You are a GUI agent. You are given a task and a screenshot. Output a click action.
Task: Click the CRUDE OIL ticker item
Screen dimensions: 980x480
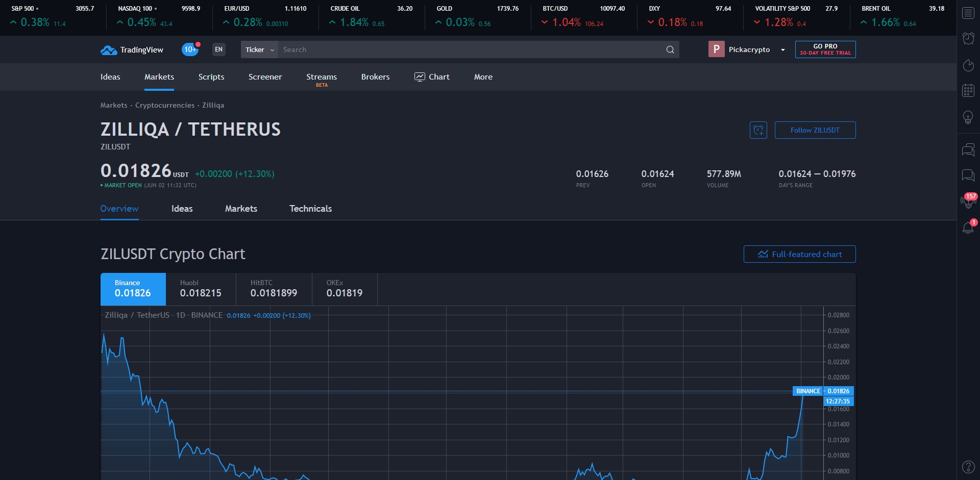[x=372, y=16]
